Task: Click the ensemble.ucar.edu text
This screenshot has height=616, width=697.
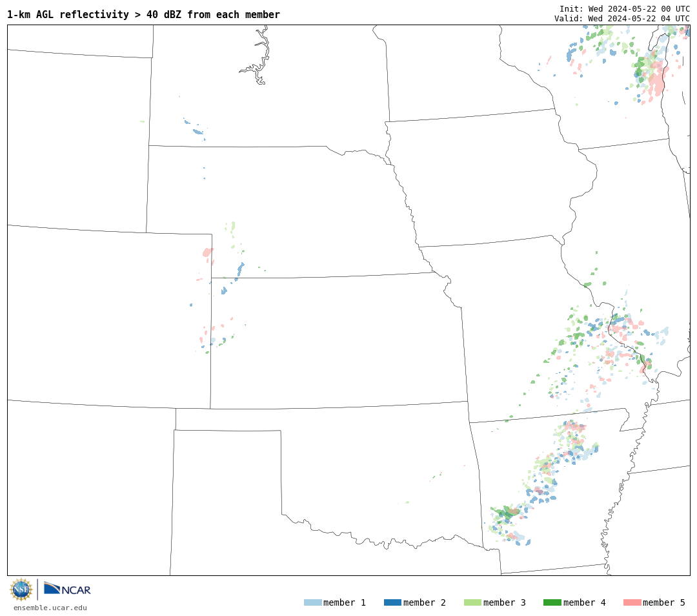Action: tap(50, 608)
